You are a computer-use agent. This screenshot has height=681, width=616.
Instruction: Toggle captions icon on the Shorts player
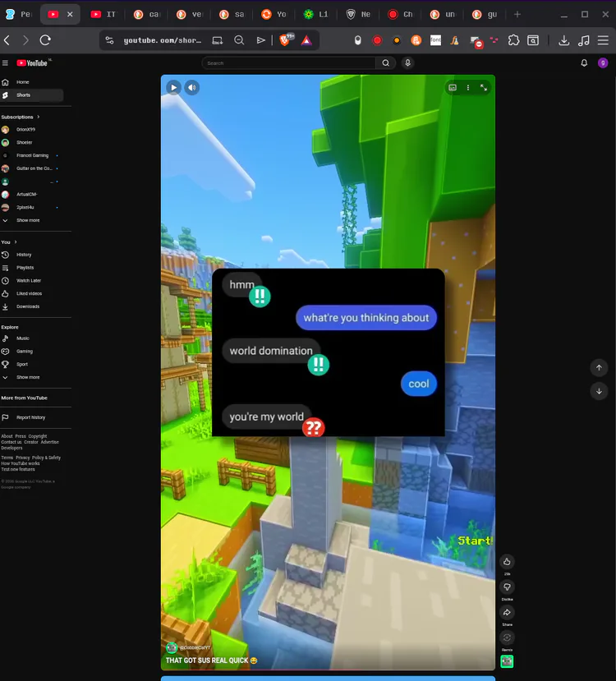[x=453, y=88]
